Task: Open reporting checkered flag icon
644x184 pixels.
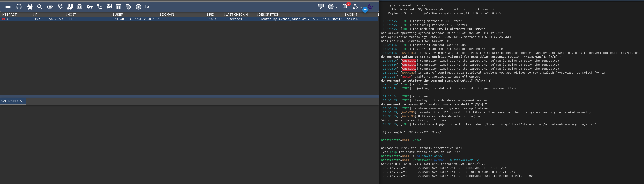Action: (109, 7)
